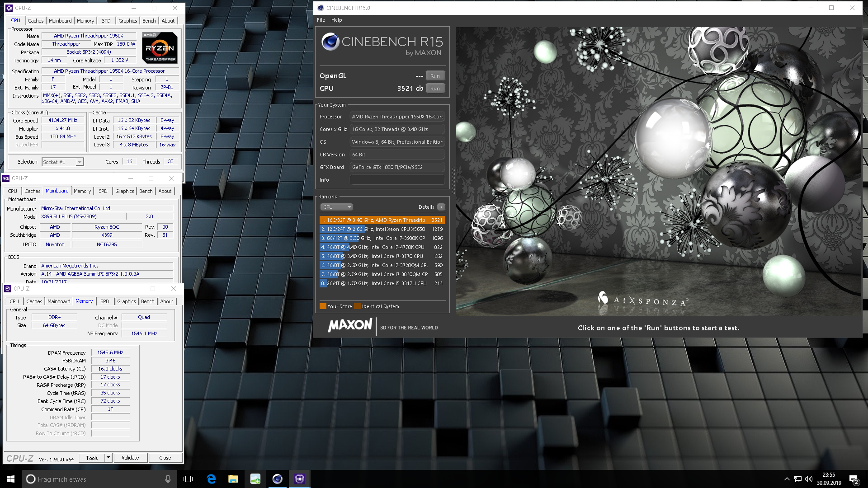Viewport: 868px width, 488px height.
Task: Select ranking row Intel Core i7-4770K
Action: point(382,247)
